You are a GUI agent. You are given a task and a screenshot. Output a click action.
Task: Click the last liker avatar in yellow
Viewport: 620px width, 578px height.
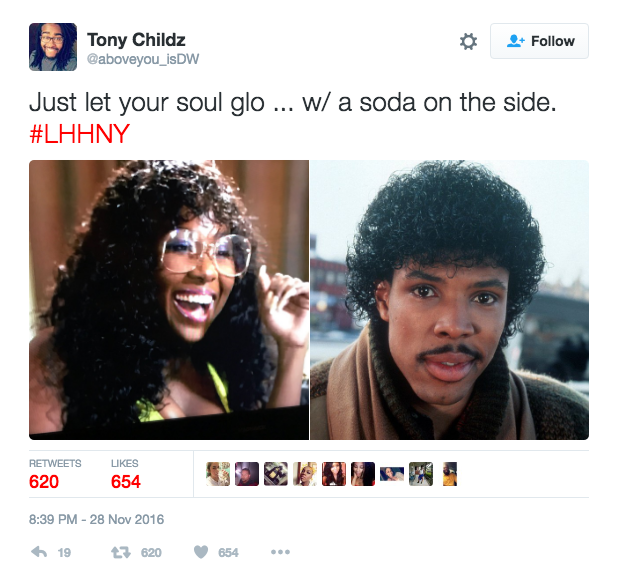click(x=450, y=474)
